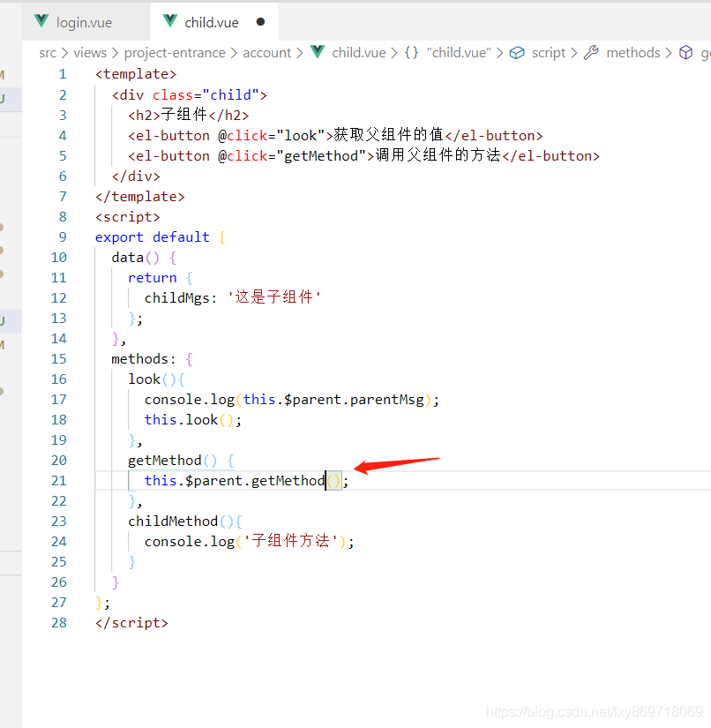Expand the chevron after project-entrance breadcrumb

pyautogui.click(x=234, y=54)
